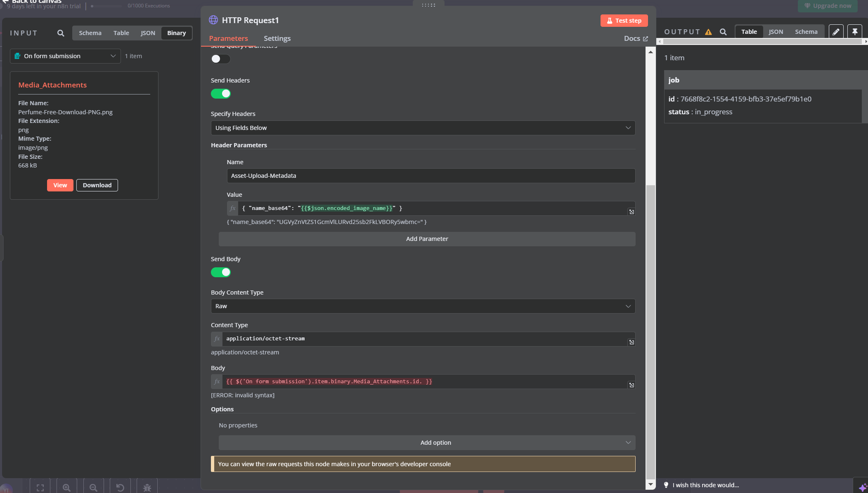Open the On form submission node selector
The width and height of the screenshot is (868, 493).
(x=65, y=56)
